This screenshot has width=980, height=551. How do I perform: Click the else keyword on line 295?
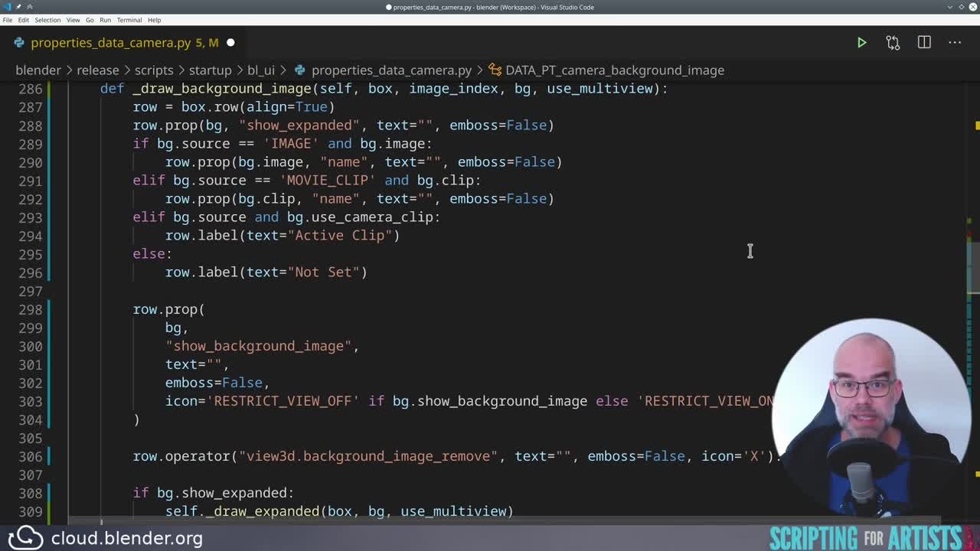click(149, 254)
